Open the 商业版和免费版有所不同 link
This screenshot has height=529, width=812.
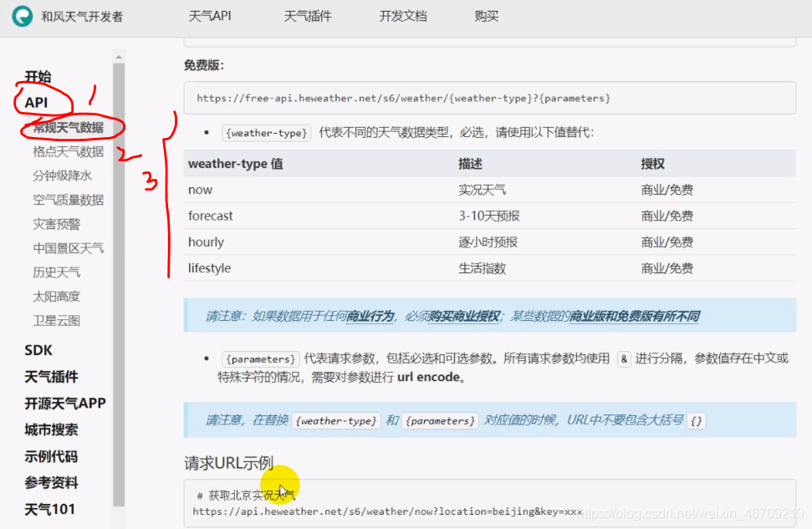pyautogui.click(x=635, y=316)
